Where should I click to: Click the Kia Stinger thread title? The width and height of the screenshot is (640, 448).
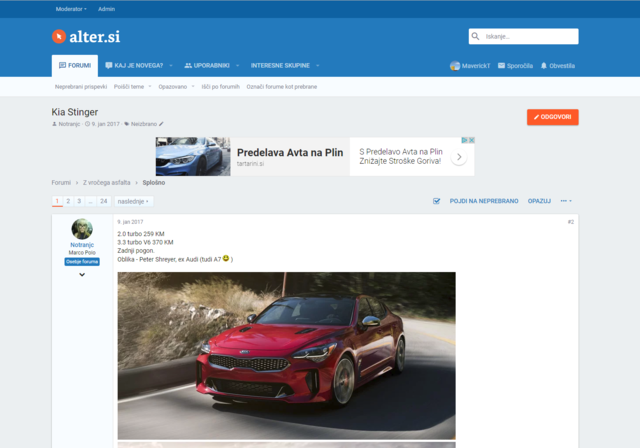[x=75, y=112]
